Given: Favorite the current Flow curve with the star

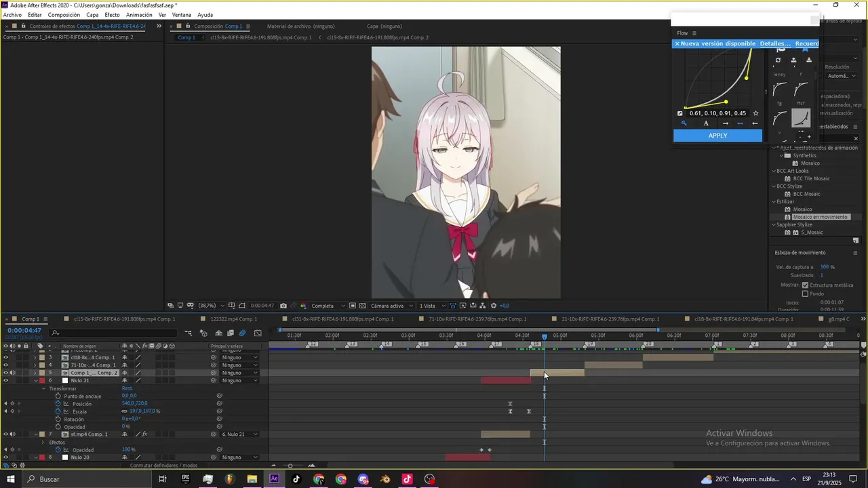Looking at the screenshot, I should (x=755, y=113).
